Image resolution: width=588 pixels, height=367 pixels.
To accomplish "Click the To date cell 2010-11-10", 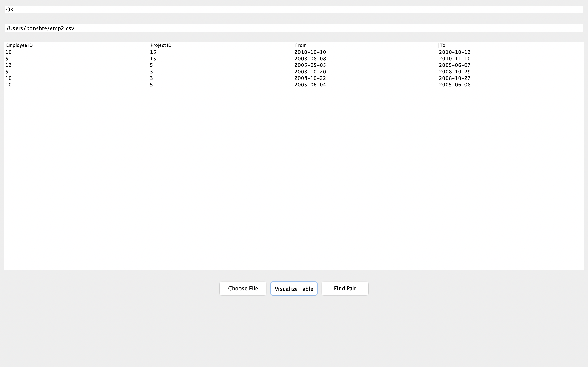I will click(x=454, y=59).
